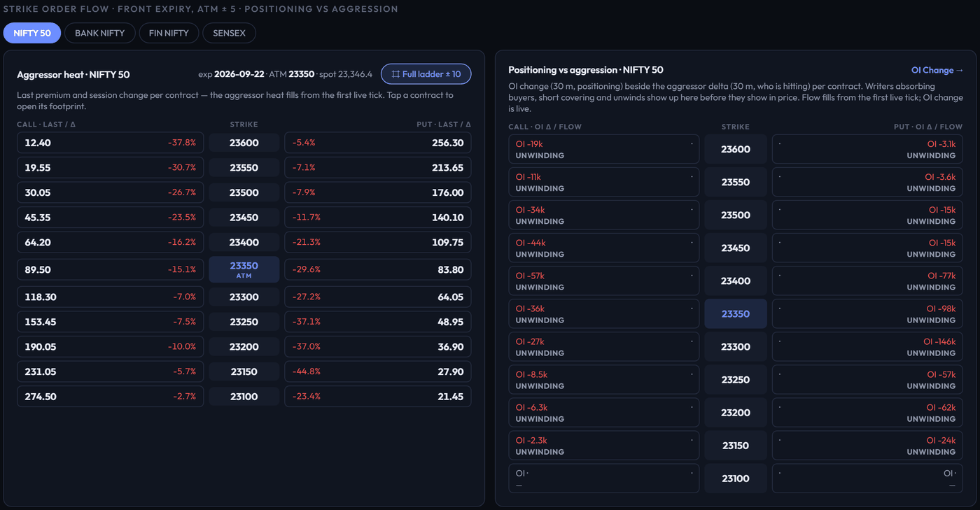Click the 23350 ATM strike in aggressor heat

pos(244,269)
